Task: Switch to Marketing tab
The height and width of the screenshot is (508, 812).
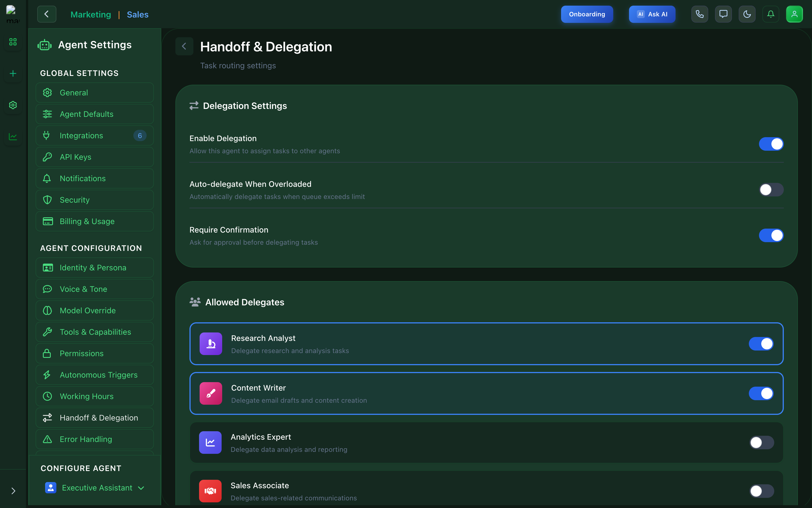Action: (x=91, y=14)
